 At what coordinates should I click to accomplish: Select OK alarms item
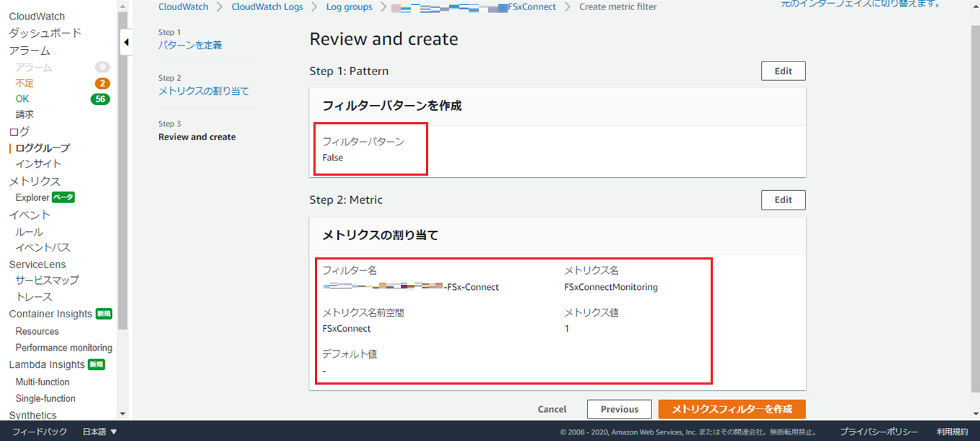[x=22, y=98]
